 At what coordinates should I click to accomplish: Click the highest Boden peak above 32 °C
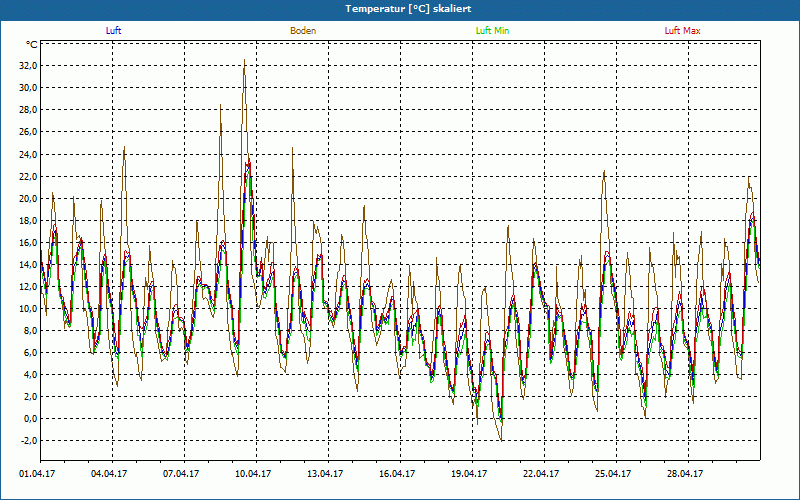click(x=244, y=60)
